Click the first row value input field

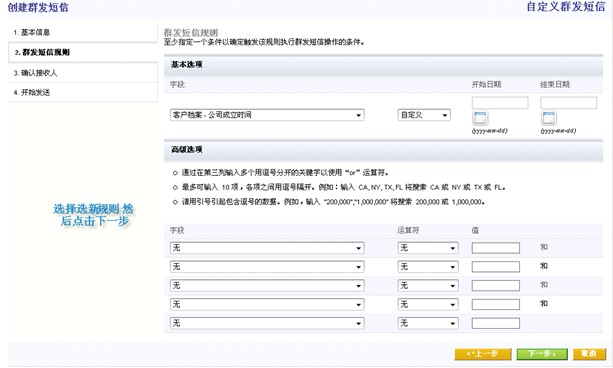pyautogui.click(x=496, y=248)
